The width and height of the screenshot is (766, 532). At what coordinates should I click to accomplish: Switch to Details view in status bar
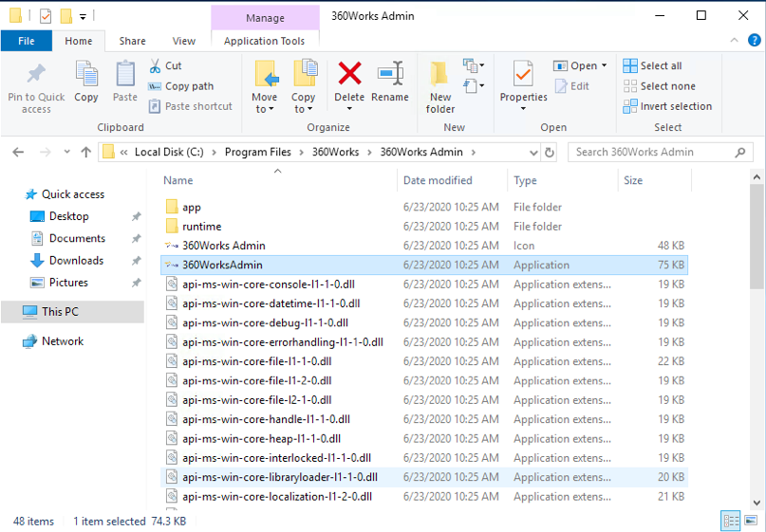730,521
